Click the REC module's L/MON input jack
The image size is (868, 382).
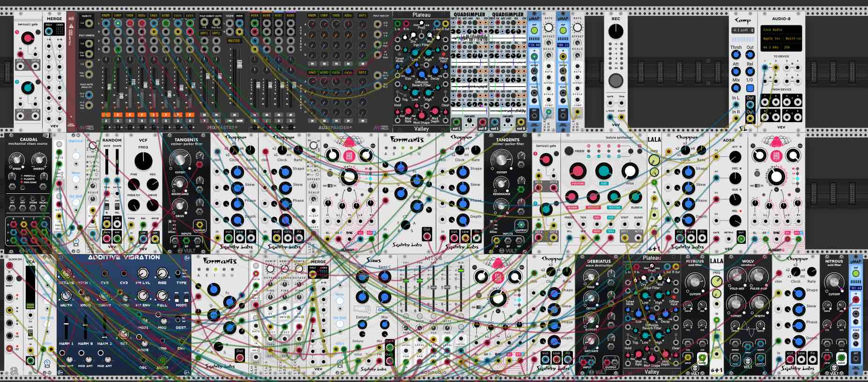coord(610,117)
